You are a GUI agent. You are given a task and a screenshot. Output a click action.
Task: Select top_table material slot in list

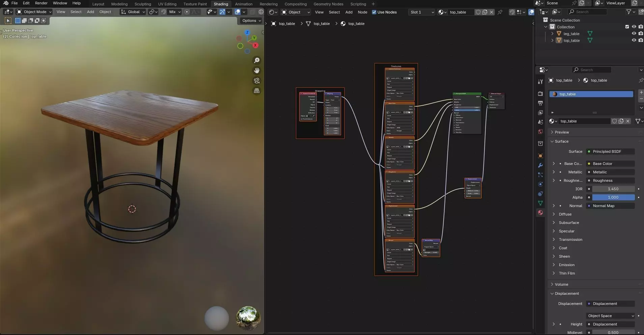click(591, 94)
